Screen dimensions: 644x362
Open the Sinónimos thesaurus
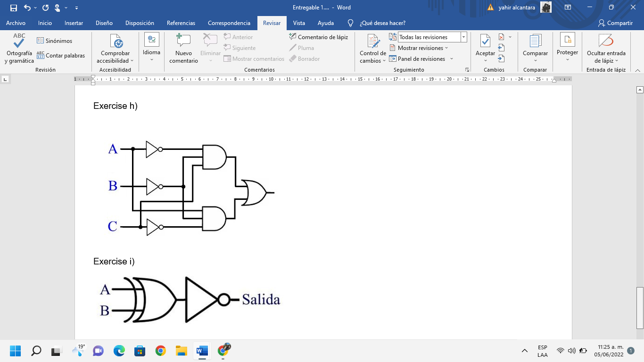54,41
